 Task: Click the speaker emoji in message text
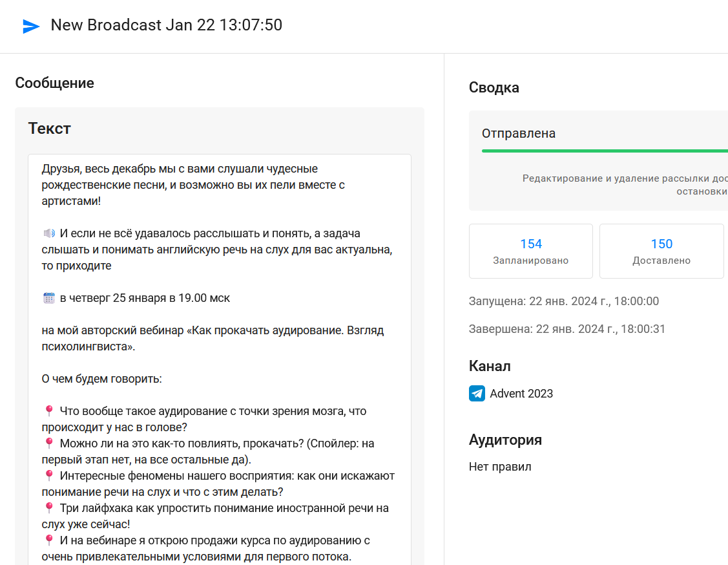tap(49, 233)
